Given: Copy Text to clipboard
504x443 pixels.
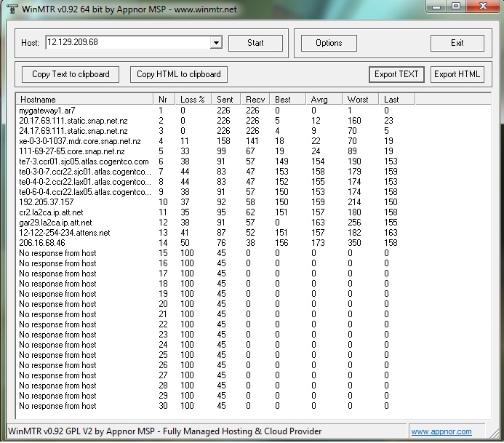Looking at the screenshot, I should click(71, 74).
